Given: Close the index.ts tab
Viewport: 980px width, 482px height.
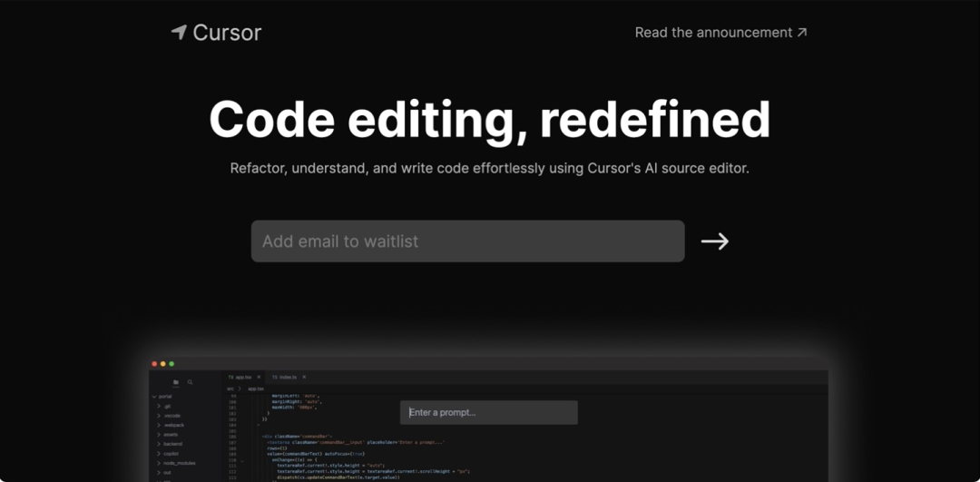Looking at the screenshot, I should (304, 377).
